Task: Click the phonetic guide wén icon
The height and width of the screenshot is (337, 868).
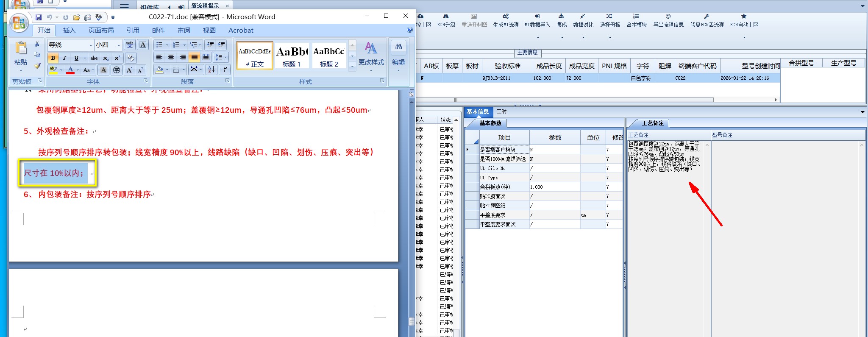Action: click(x=130, y=45)
